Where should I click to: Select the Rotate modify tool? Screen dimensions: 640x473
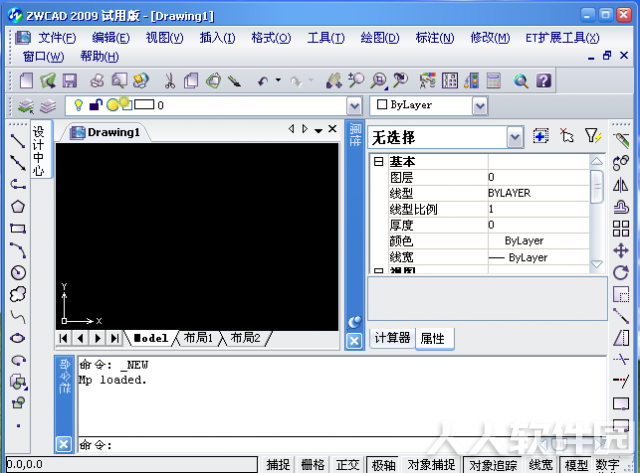[620, 272]
